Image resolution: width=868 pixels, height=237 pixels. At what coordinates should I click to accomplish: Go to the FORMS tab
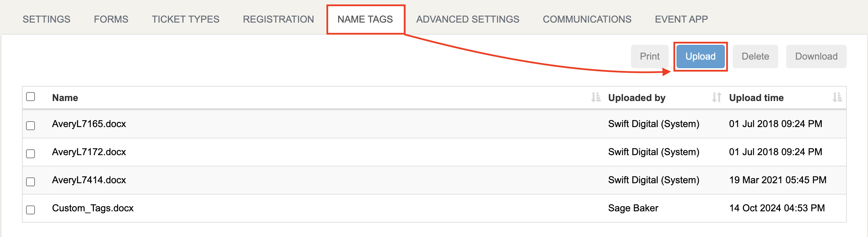(x=111, y=19)
